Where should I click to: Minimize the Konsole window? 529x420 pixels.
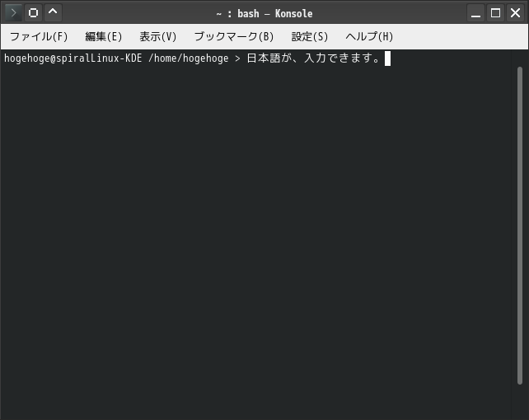[475, 13]
